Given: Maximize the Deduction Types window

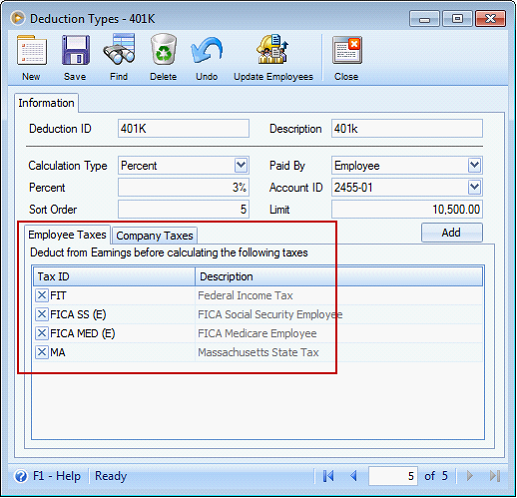Looking at the screenshot, I should (457, 19).
